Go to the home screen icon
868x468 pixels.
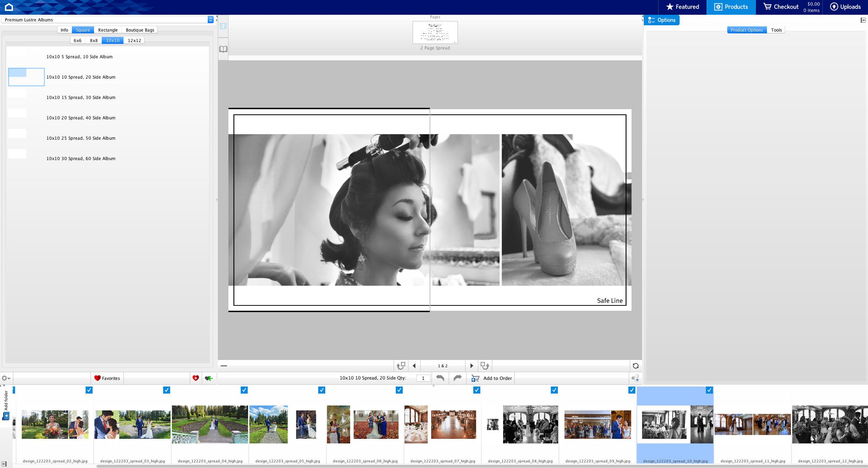pyautogui.click(x=9, y=7)
